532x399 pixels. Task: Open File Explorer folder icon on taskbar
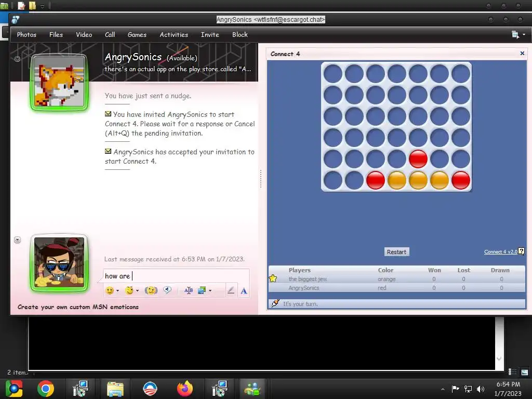115,389
